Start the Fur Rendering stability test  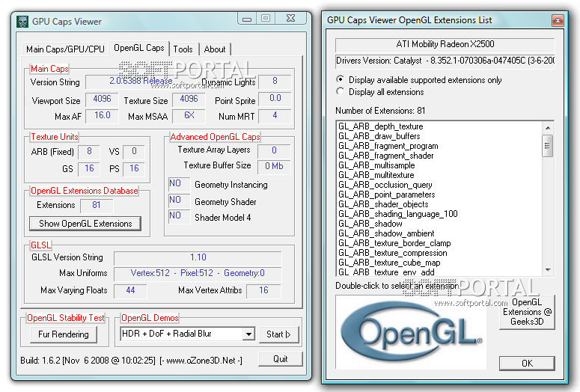coord(64,334)
